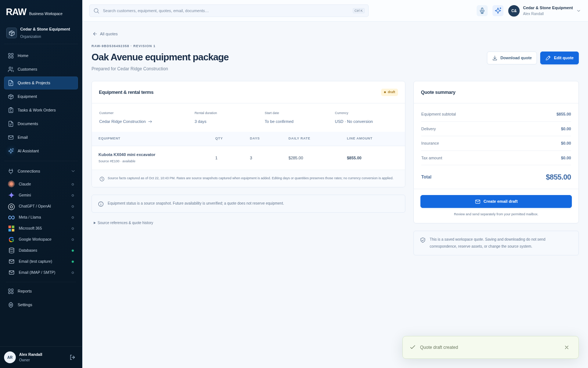
Task: Open Google Workspace connection
Action: tap(41, 239)
